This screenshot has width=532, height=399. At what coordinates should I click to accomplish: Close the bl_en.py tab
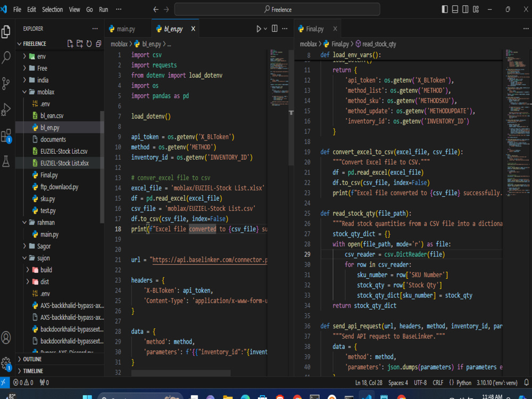(x=193, y=29)
